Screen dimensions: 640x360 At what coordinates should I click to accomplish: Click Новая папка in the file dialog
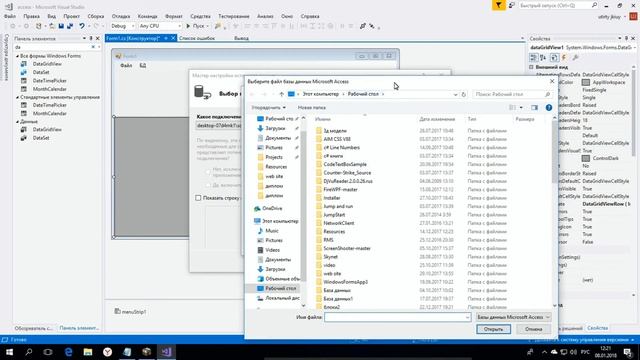click(311, 108)
